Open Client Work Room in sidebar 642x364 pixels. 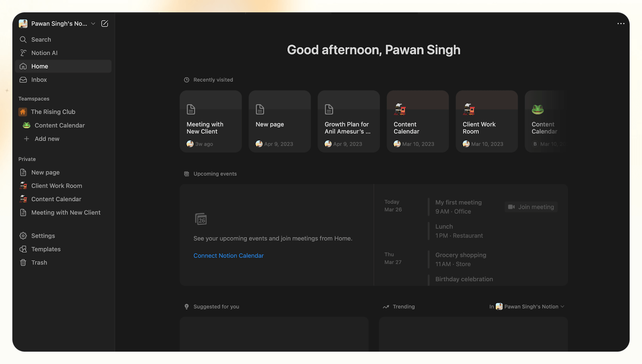63,186
